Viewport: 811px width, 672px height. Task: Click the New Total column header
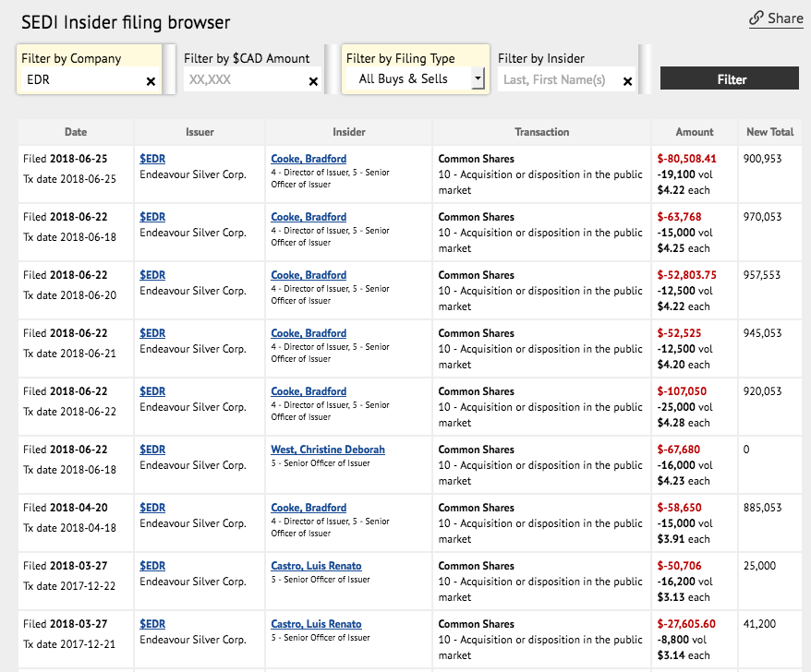tap(769, 132)
